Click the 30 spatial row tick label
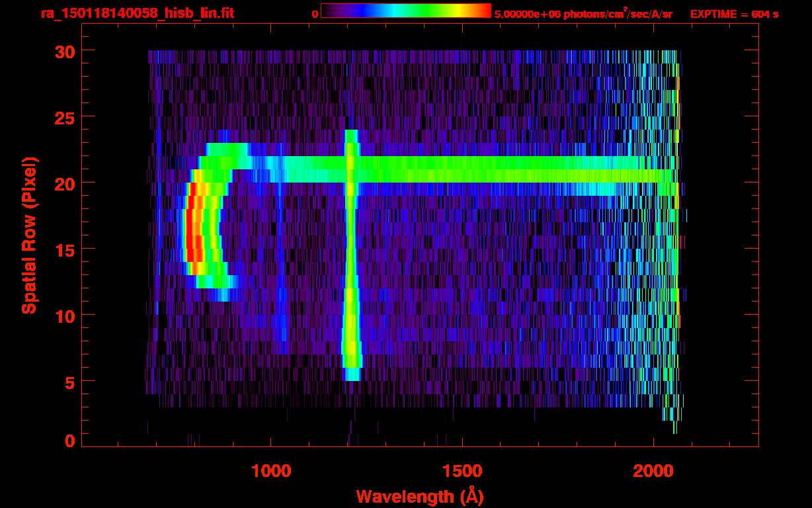812x508 pixels. pos(65,51)
